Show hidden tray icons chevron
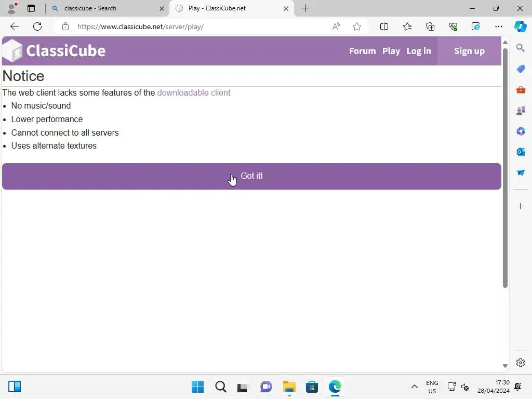 [x=414, y=387]
